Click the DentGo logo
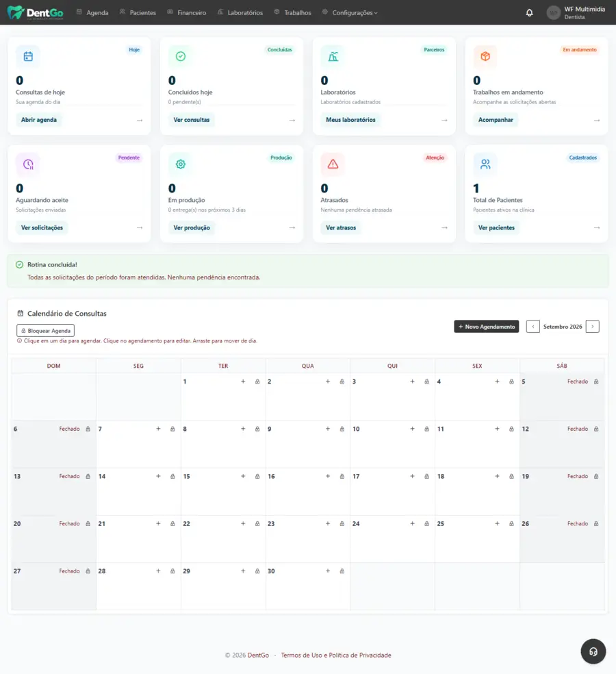616x674 pixels. click(x=35, y=12)
